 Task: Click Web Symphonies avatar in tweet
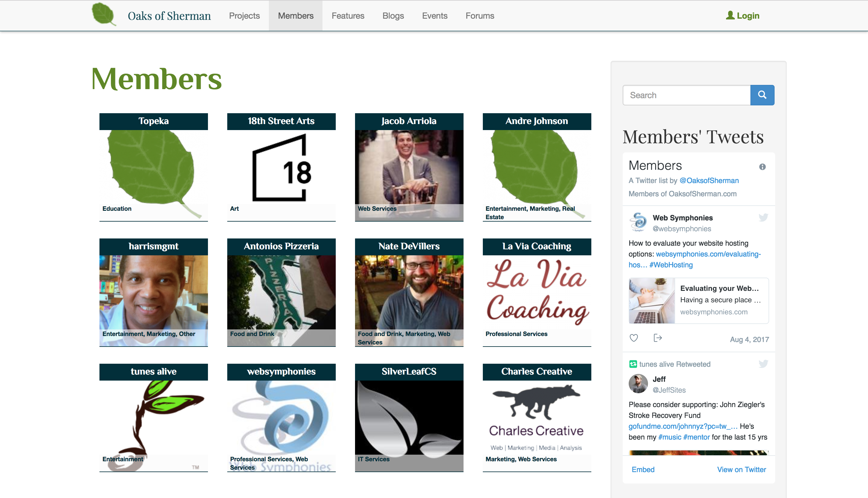coord(638,222)
